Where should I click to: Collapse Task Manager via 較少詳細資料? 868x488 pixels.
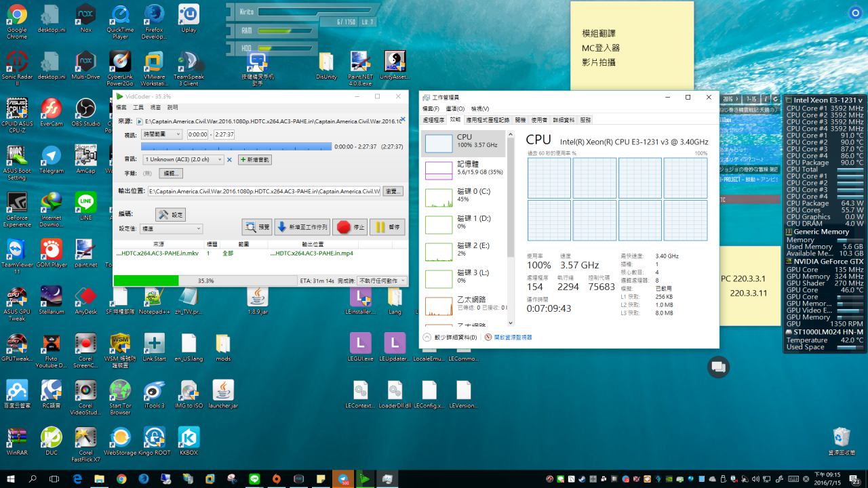[x=451, y=337]
